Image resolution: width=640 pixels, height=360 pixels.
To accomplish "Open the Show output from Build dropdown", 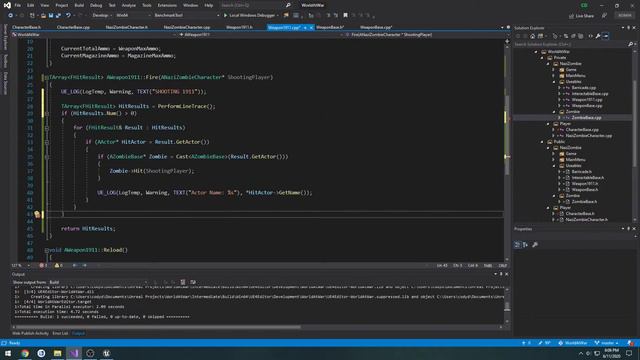I will pyautogui.click(x=98, y=282).
